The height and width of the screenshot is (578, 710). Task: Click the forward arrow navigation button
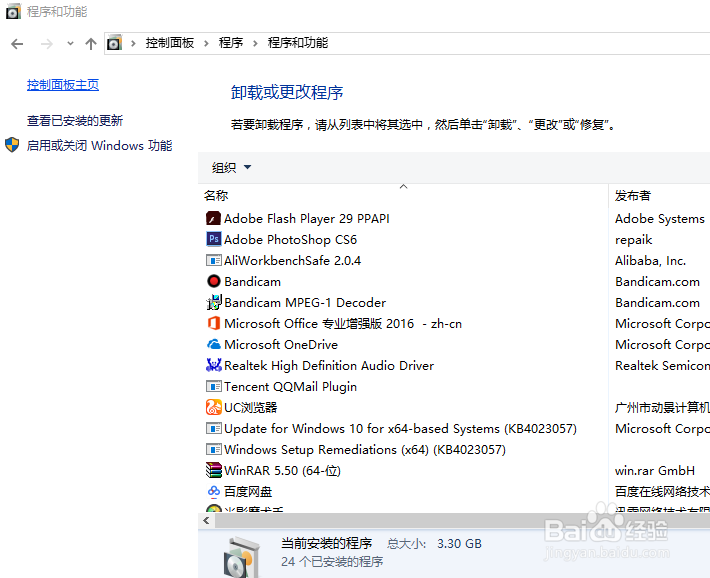pos(47,44)
